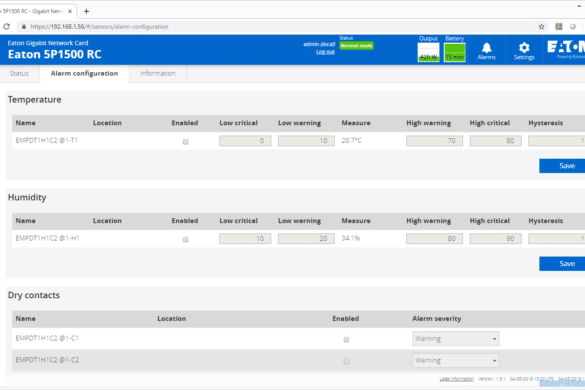Click the Eaton logo
This screenshot has width=585, height=390.
point(566,49)
